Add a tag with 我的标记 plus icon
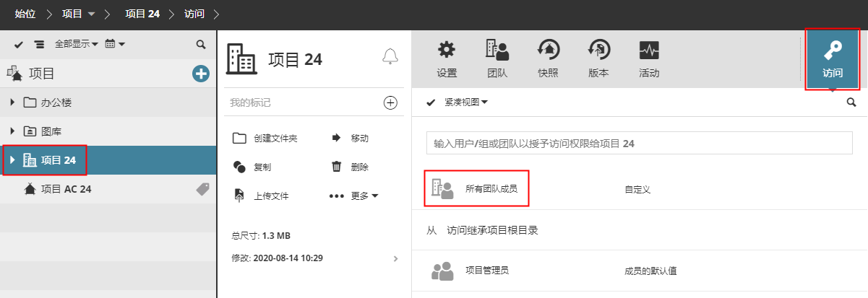 [x=390, y=102]
